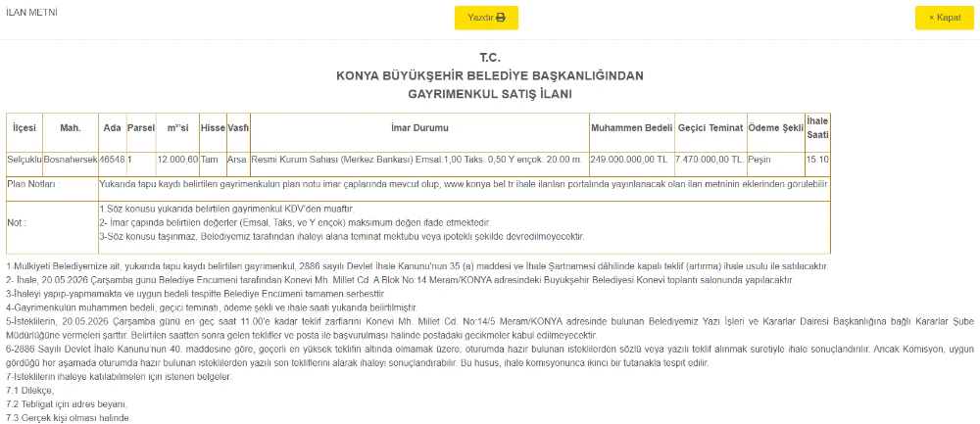Image resolution: width=980 pixels, height=424 pixels.
Task: Click the Plan Notları label
Action: [33, 184]
